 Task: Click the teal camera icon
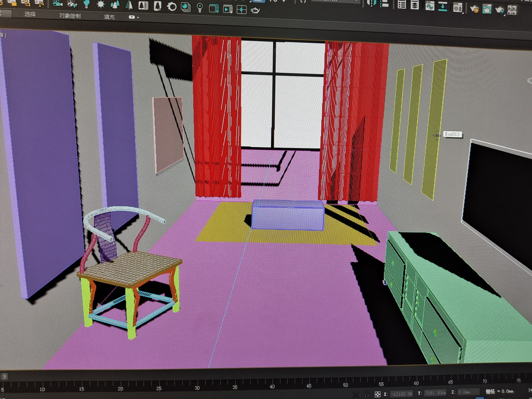(x=58, y=3)
